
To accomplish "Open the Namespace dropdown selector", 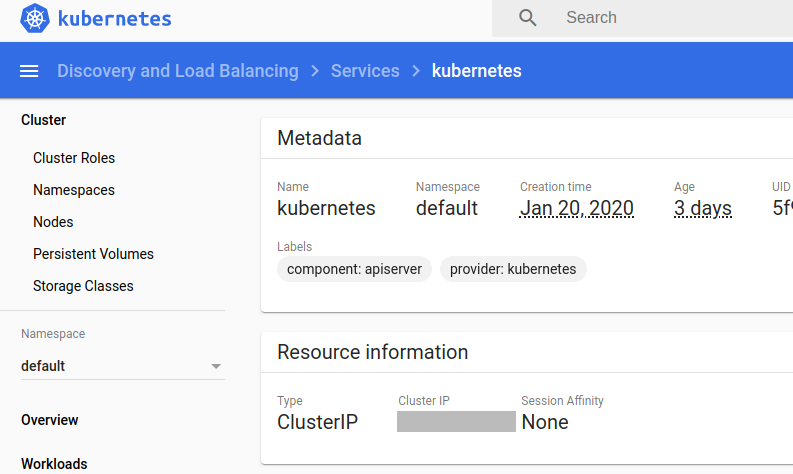I will (122, 366).
